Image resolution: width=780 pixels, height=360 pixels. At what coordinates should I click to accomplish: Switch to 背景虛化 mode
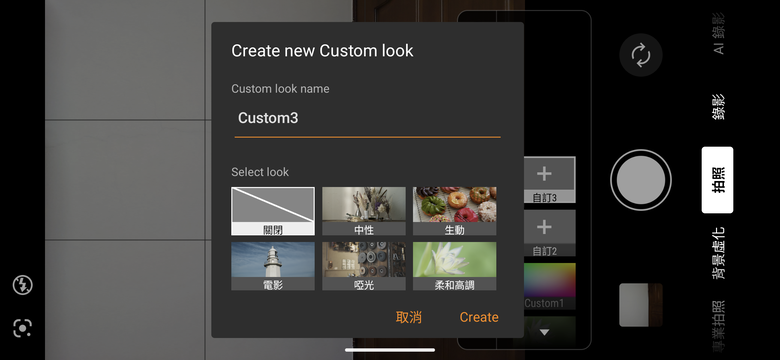718,253
